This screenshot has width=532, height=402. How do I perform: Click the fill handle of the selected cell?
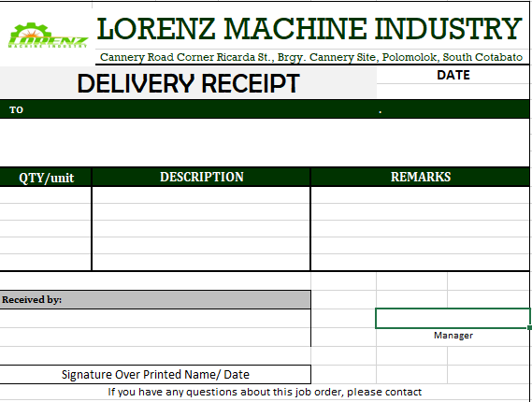[529, 328]
